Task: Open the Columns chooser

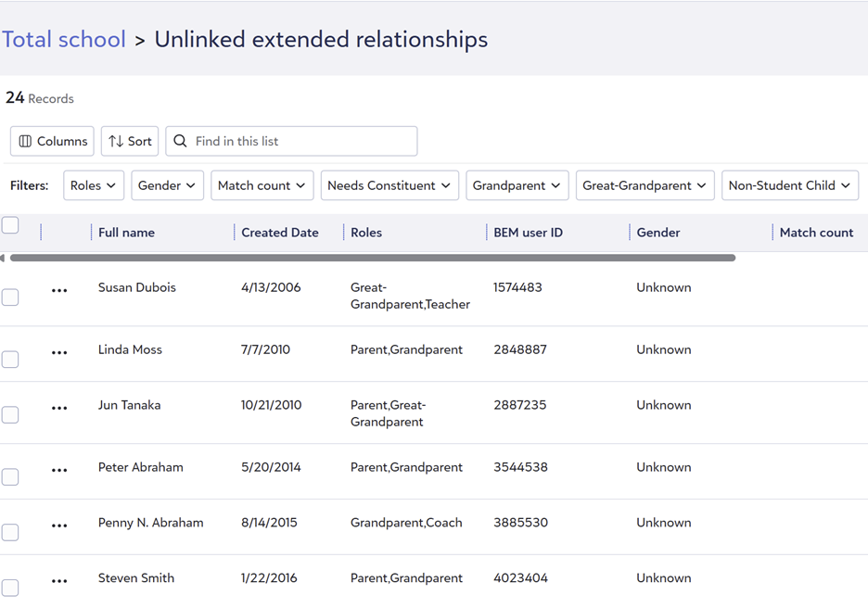Action: [x=52, y=141]
